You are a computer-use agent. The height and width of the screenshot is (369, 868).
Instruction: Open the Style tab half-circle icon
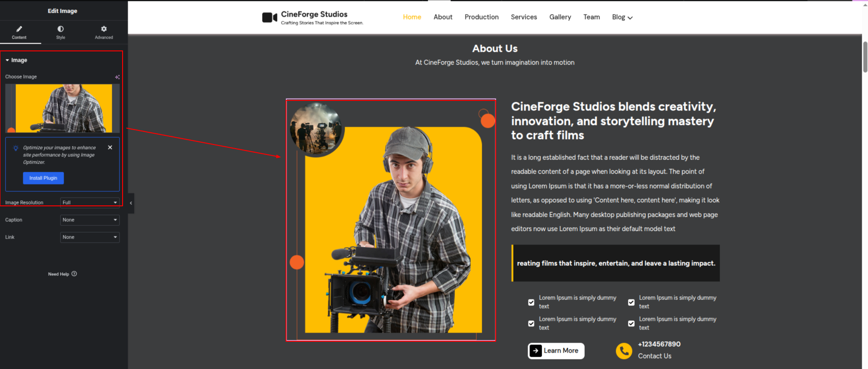pyautogui.click(x=60, y=29)
